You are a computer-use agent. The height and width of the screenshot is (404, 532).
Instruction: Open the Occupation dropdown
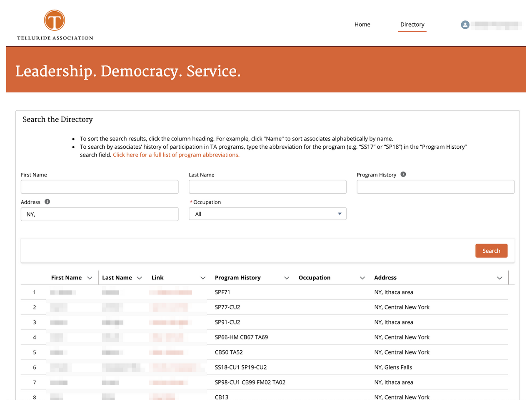click(267, 214)
